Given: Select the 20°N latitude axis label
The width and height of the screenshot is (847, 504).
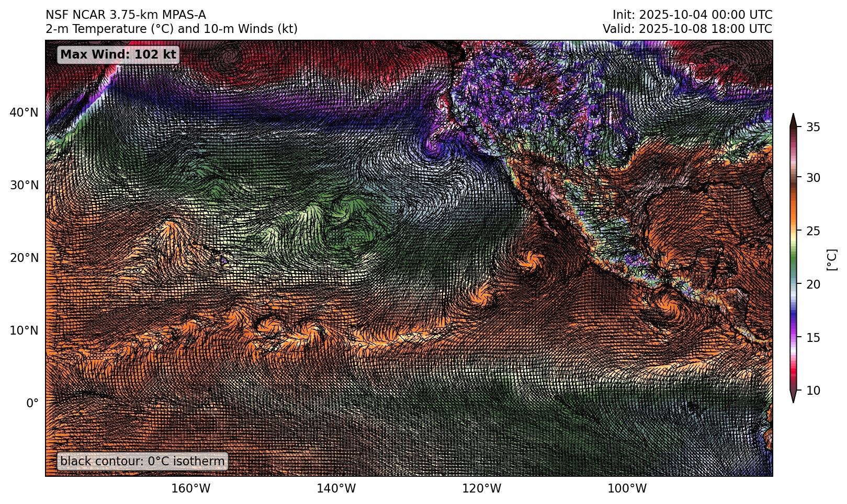Looking at the screenshot, I should [x=24, y=258].
